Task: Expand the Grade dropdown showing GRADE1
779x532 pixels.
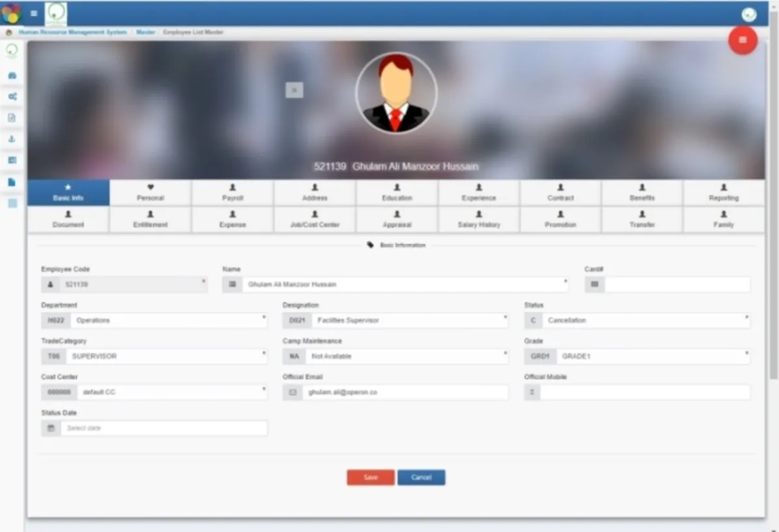Action: (x=637, y=356)
